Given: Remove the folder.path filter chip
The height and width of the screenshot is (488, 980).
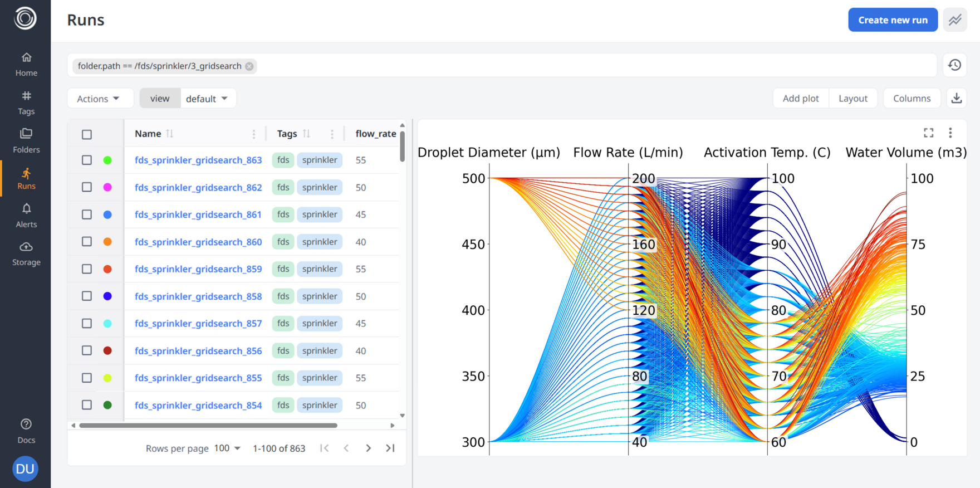Looking at the screenshot, I should [249, 66].
